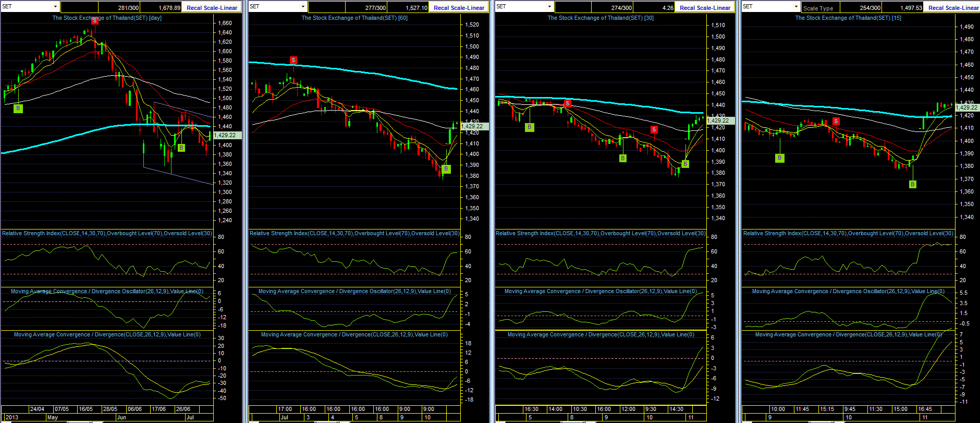Click the 1,660 level on the daily price scale
This screenshot has width=980, height=423.
(225, 23)
